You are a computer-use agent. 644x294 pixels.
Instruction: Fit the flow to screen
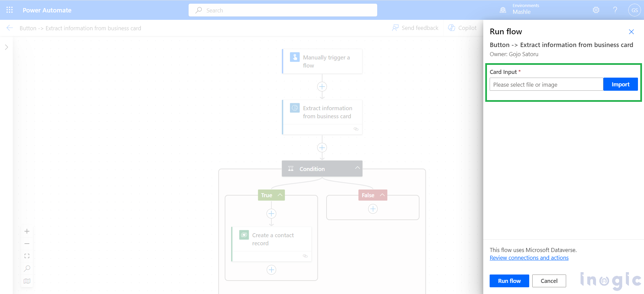tap(27, 256)
